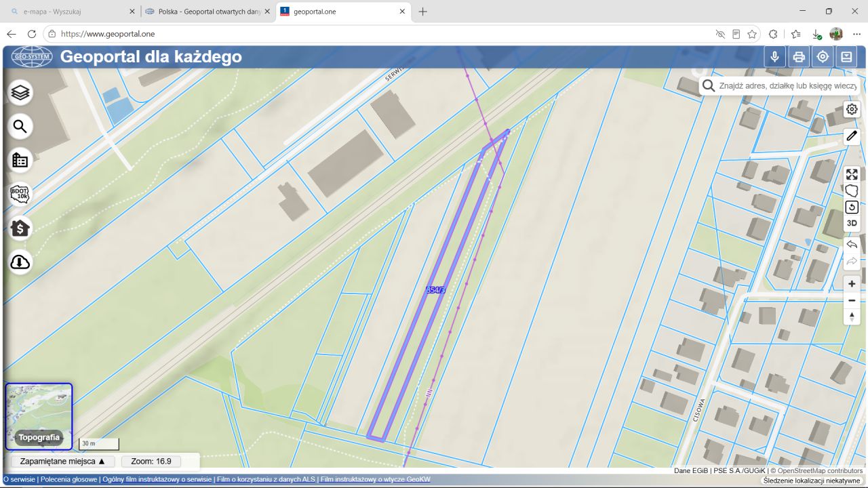Print the current map view
868x488 pixels.
[799, 57]
